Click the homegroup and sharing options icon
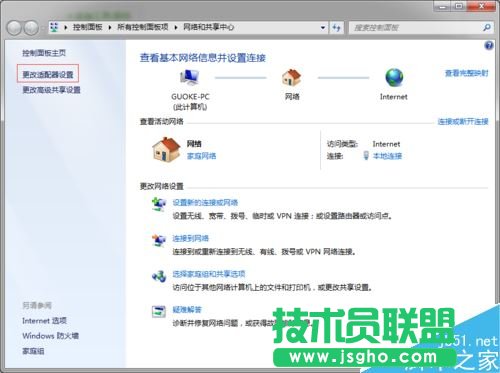500x373 pixels. [x=159, y=276]
